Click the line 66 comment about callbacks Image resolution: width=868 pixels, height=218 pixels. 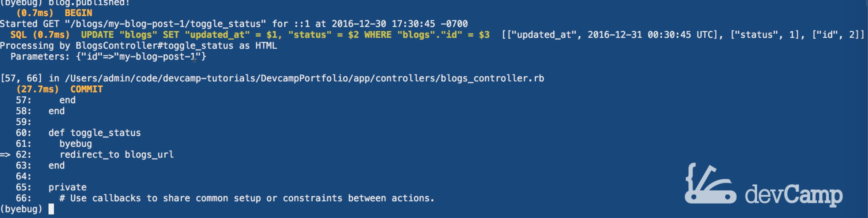[x=246, y=198]
